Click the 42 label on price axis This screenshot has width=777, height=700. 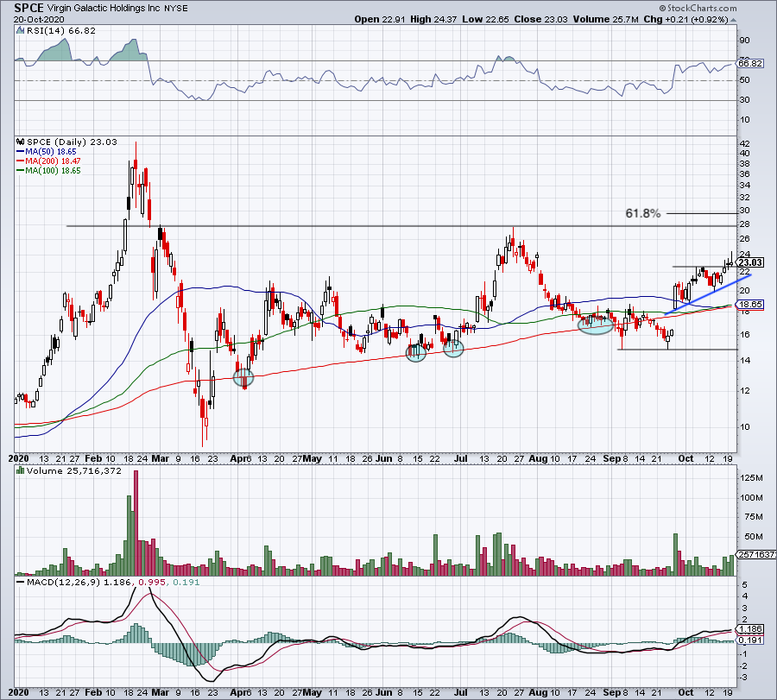(x=745, y=143)
